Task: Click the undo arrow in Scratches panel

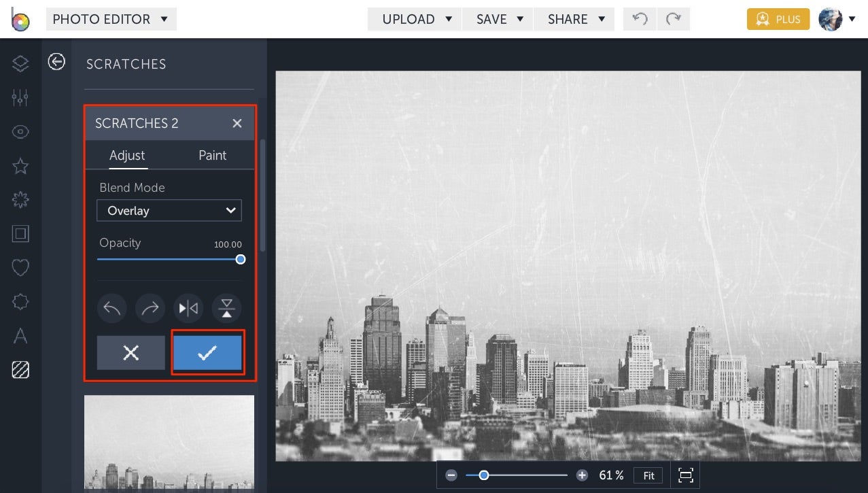Action: 111,308
